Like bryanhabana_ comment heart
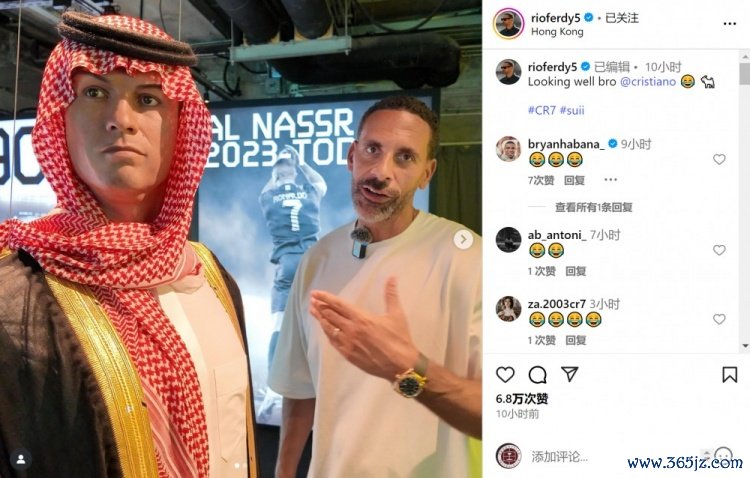The height and width of the screenshot is (478, 750). [x=719, y=159]
